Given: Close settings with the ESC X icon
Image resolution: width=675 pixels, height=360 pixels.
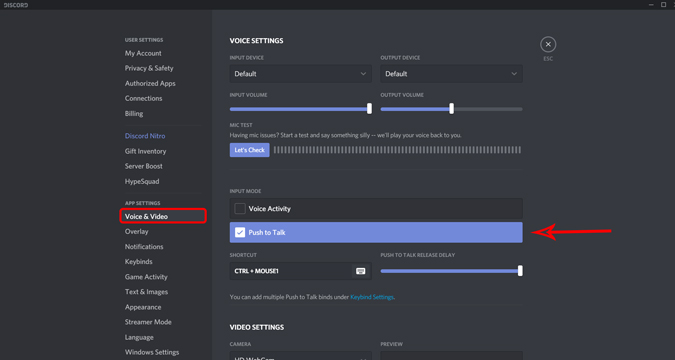Looking at the screenshot, I should tap(548, 44).
